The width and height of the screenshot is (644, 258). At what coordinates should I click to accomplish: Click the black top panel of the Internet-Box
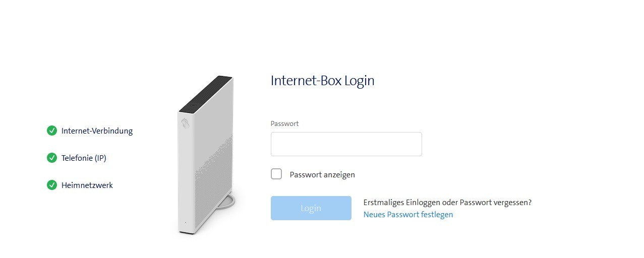pos(206,93)
